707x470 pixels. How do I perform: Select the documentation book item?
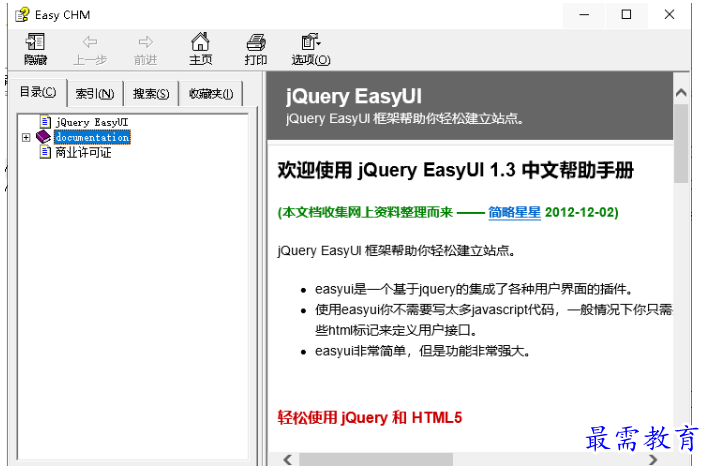coord(92,137)
